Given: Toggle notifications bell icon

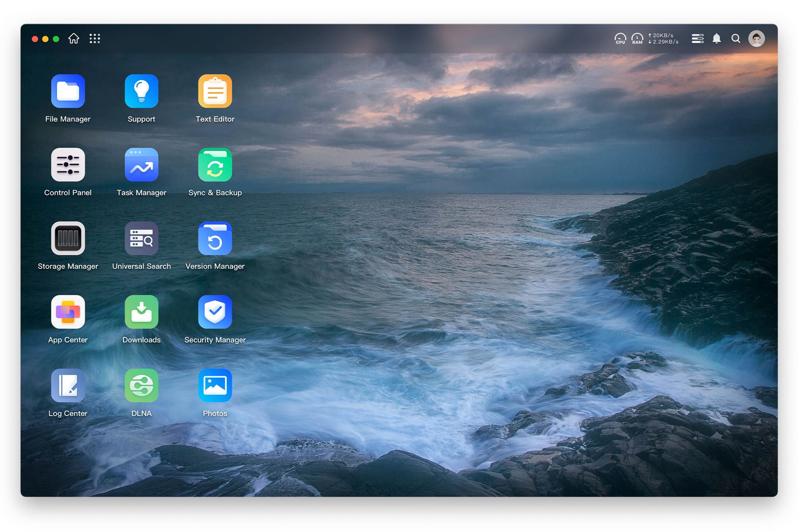Looking at the screenshot, I should [717, 39].
